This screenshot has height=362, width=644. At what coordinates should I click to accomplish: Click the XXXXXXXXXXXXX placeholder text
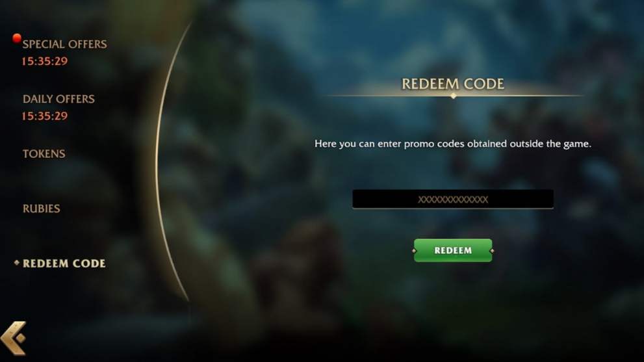click(x=453, y=200)
